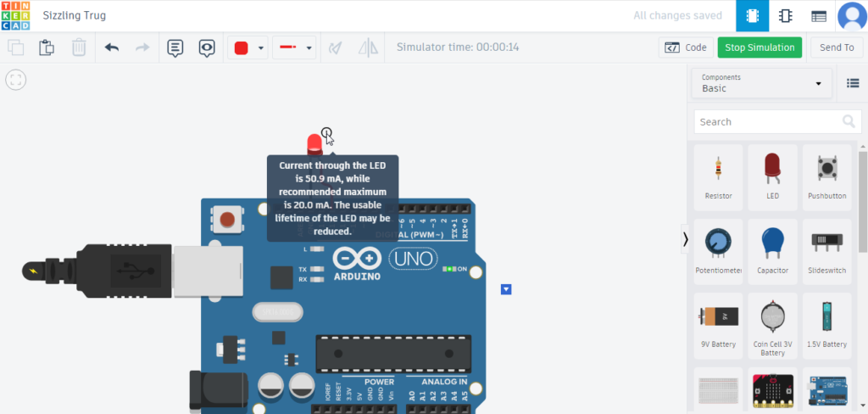Delete selection with trash icon
The image size is (868, 414).
[79, 48]
